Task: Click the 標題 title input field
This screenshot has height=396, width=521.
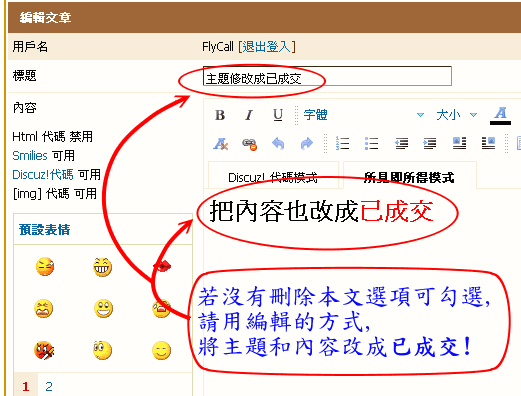Action: pos(327,76)
